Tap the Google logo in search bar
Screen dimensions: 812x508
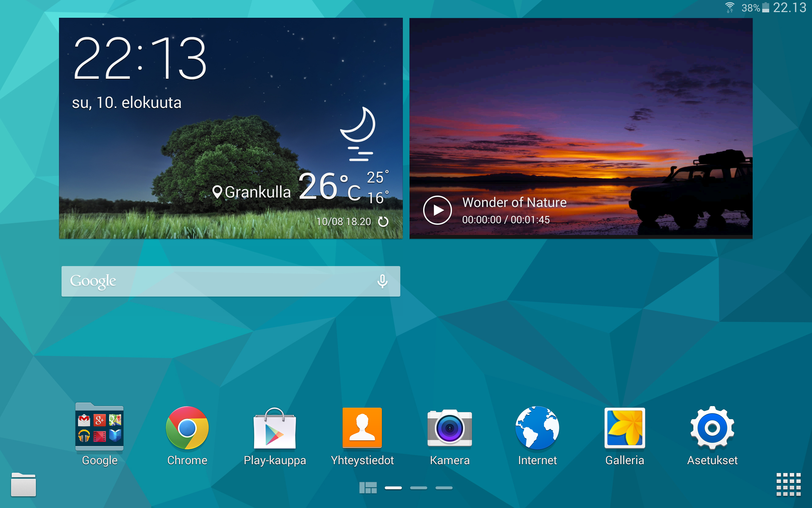point(93,281)
